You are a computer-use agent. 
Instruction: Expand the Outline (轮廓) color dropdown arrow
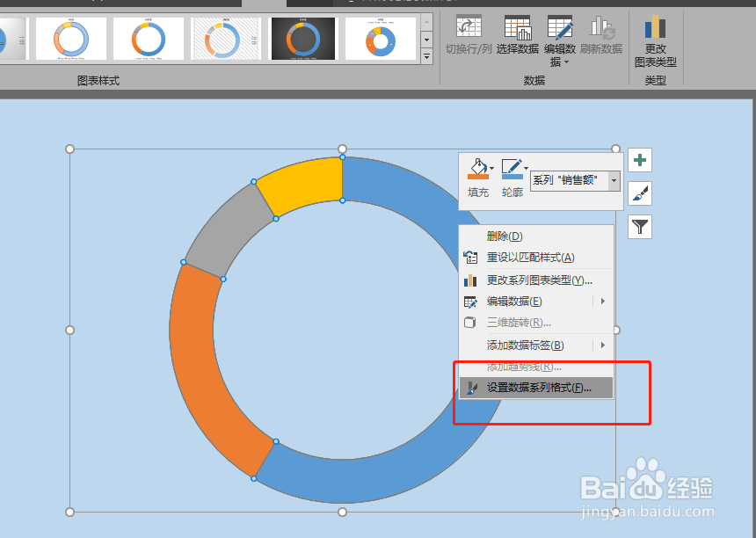click(x=526, y=168)
